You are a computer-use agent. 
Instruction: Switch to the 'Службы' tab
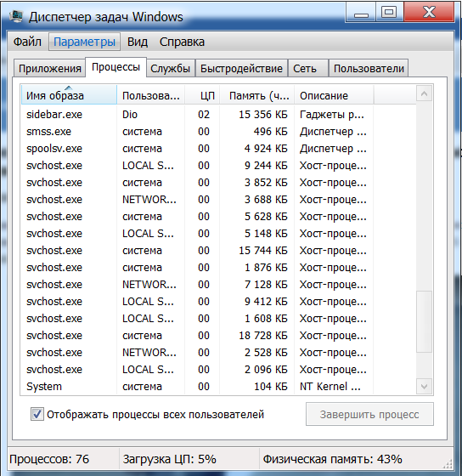171,69
